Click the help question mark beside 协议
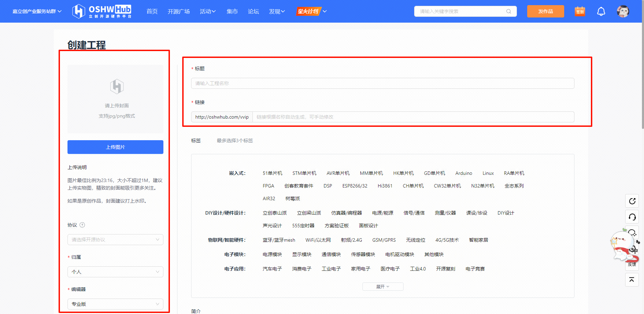This screenshot has width=644, height=314. coord(82,225)
